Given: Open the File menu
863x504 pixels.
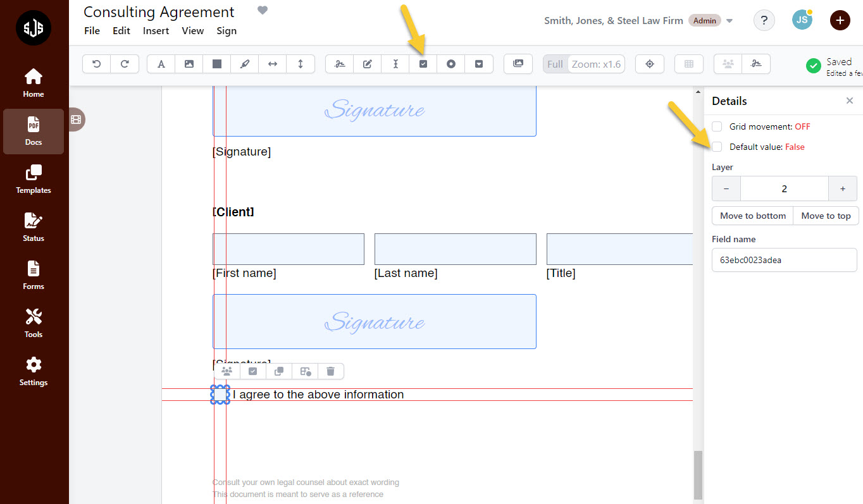Looking at the screenshot, I should 92,30.
